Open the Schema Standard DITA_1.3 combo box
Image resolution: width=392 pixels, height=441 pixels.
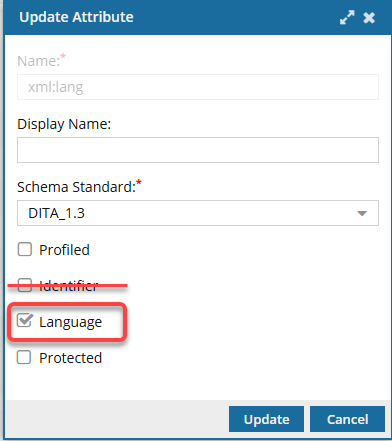[x=198, y=213]
